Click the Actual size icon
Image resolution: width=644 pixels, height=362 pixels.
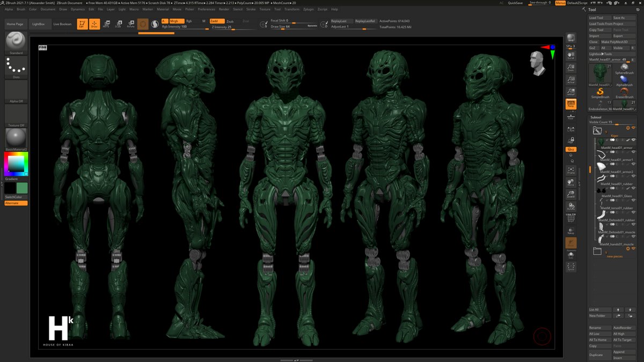point(571,80)
